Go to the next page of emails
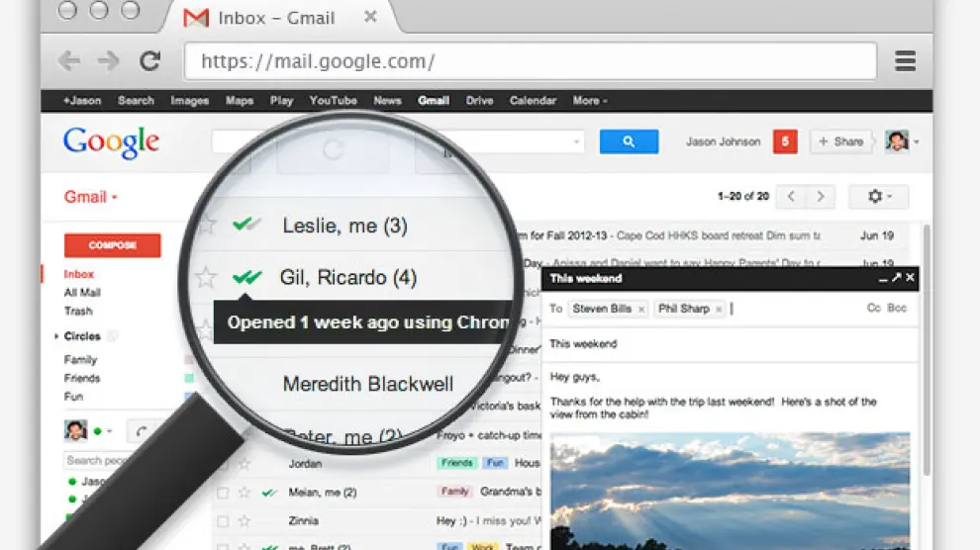This screenshot has width=980, height=550. click(821, 197)
